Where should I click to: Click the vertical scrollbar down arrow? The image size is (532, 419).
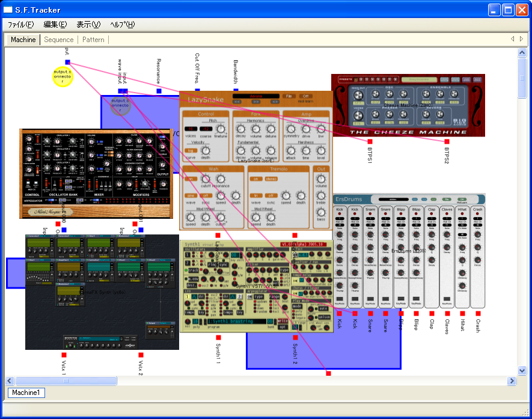point(522,371)
